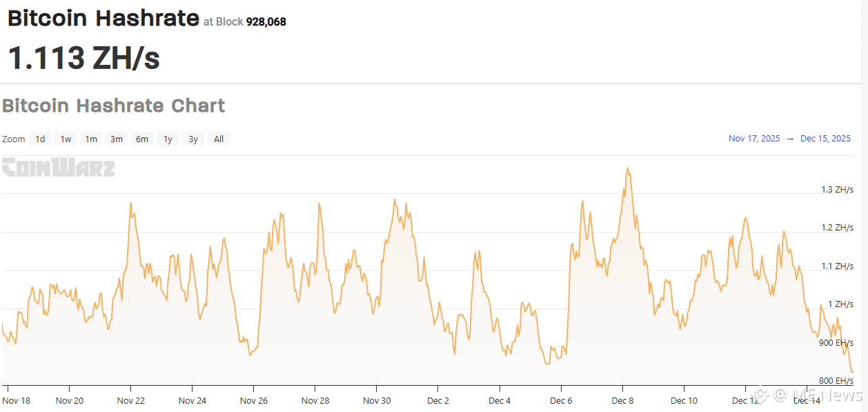Screen dimensions: 868x412
Task: Select the 1y zoom button
Action: tap(168, 139)
